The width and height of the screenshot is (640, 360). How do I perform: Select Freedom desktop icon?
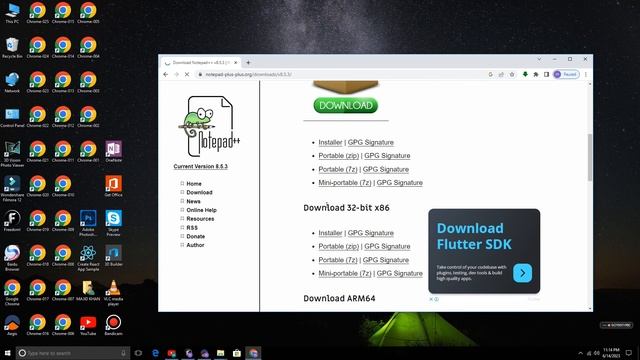click(12, 221)
